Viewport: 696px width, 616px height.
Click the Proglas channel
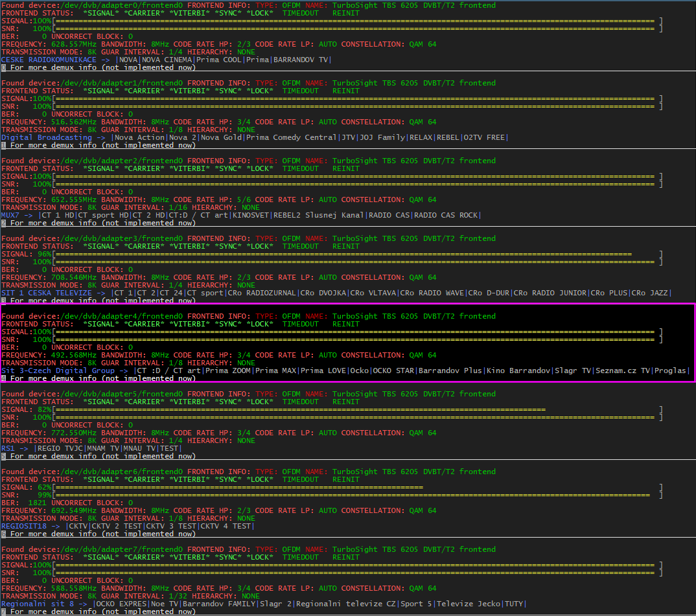point(670,371)
